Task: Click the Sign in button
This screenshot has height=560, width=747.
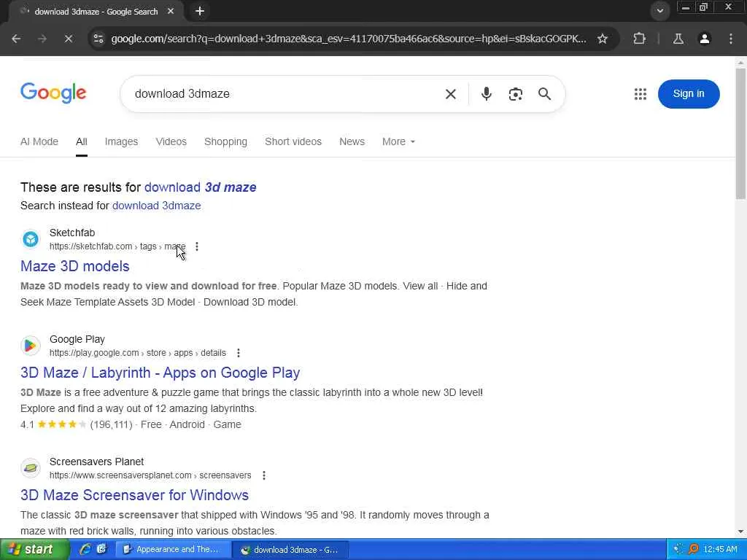Action: tap(689, 94)
